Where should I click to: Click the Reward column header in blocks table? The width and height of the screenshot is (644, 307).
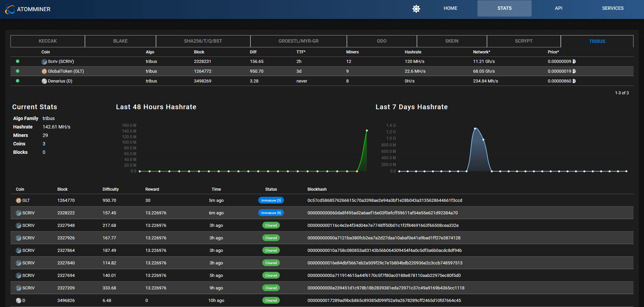[152, 189]
